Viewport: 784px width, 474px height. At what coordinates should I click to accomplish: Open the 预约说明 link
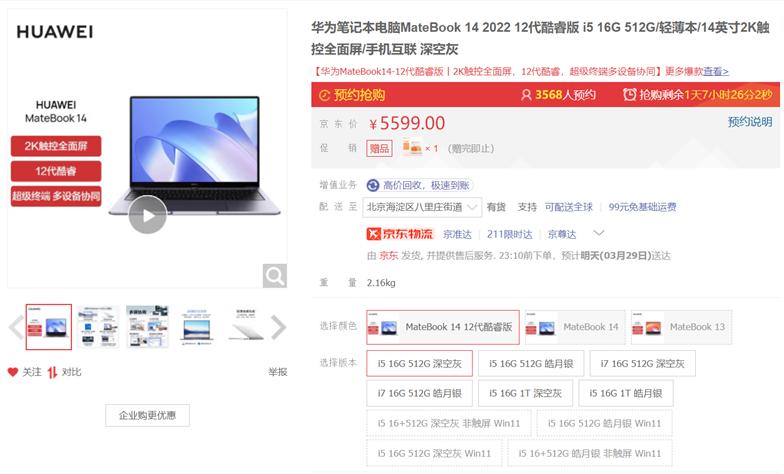point(750,122)
